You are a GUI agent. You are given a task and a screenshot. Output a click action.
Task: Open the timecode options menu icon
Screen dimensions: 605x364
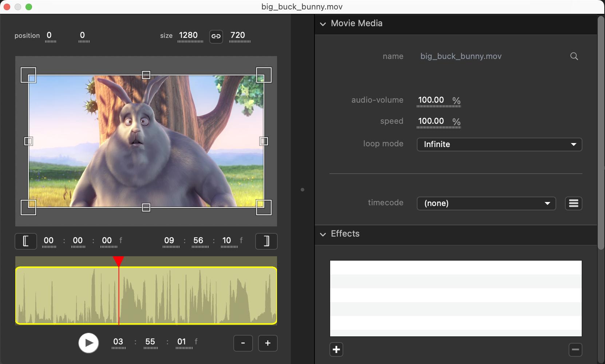tap(573, 203)
